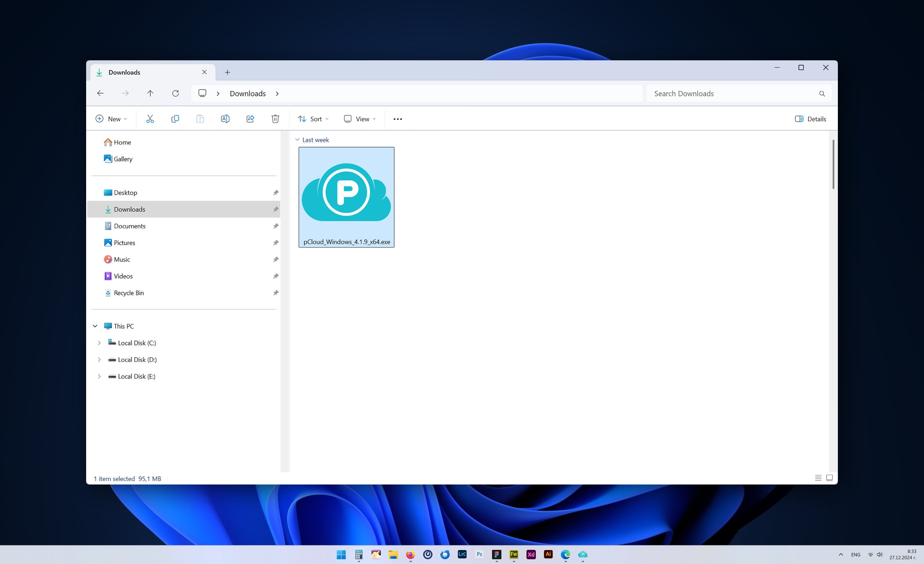
Task: Click the New button
Action: coord(111,119)
